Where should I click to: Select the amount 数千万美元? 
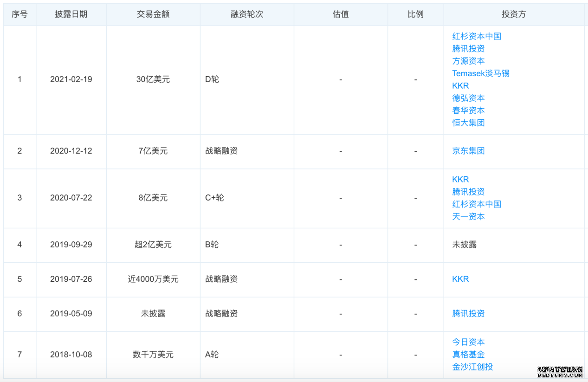153,355
